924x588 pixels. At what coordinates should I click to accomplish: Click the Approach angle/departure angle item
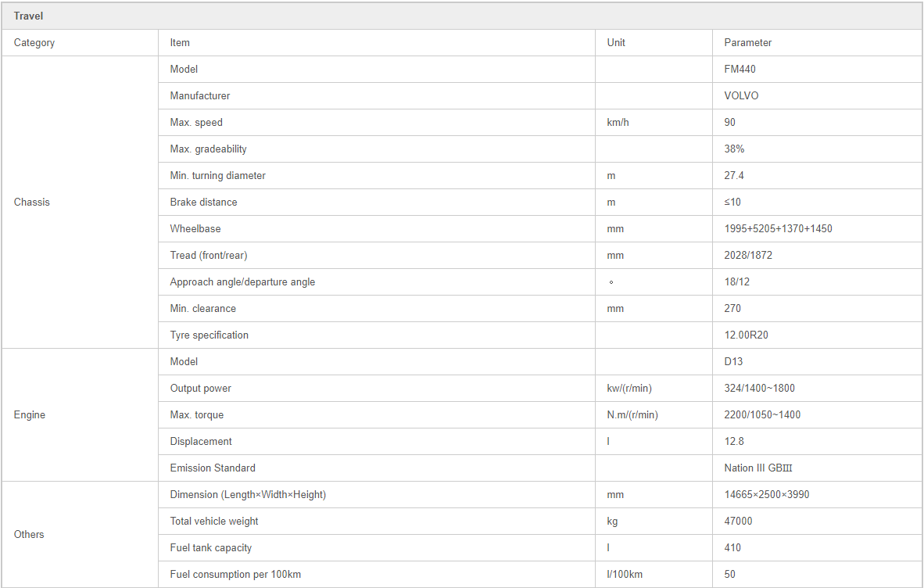[242, 281]
